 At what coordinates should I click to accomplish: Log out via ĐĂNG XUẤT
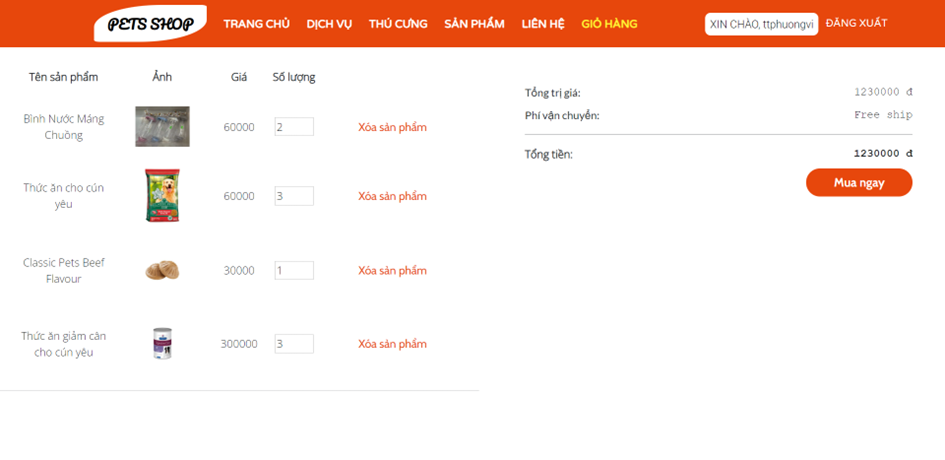pyautogui.click(x=856, y=23)
